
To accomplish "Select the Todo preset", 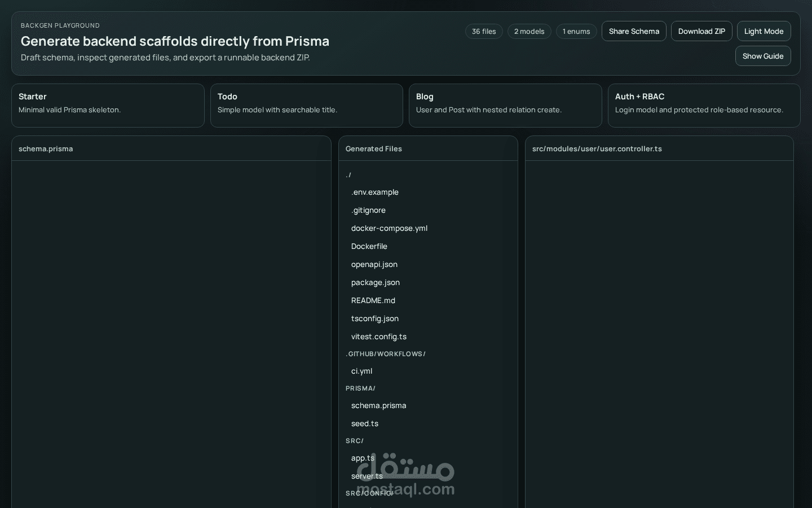I will click(306, 106).
